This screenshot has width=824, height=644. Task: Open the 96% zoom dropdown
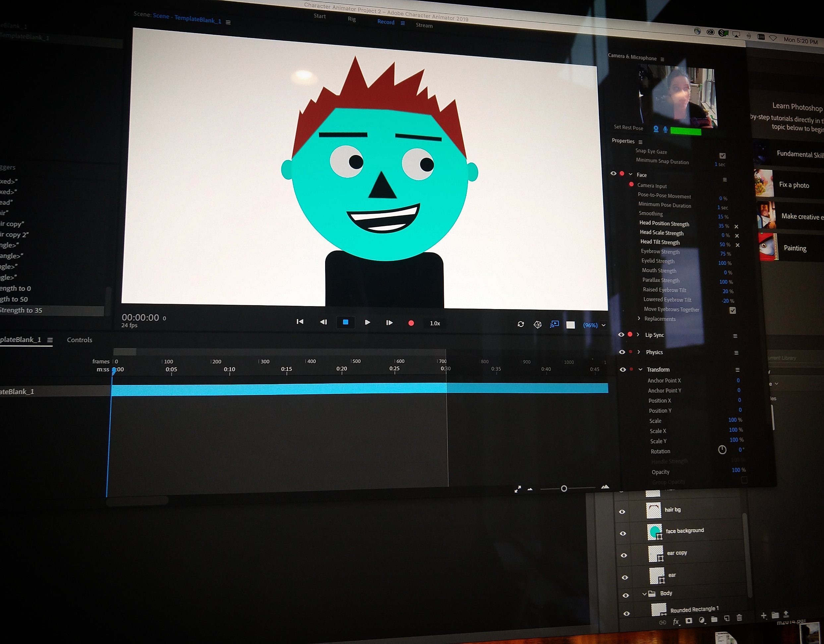[x=604, y=325]
